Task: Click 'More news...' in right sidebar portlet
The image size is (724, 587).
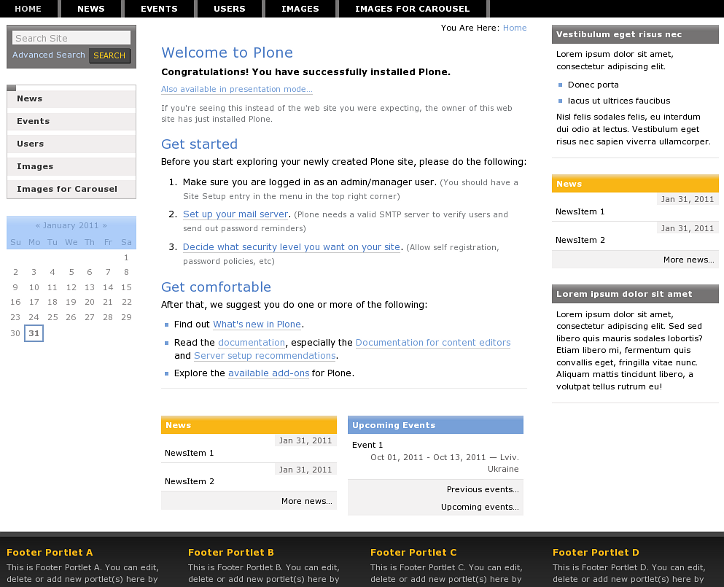Action: click(x=688, y=260)
